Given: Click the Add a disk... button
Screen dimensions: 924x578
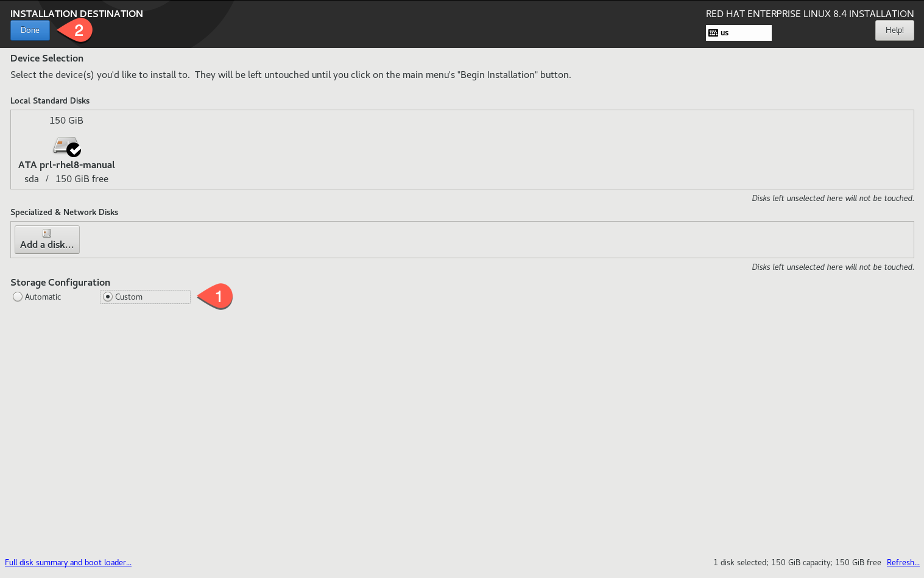Looking at the screenshot, I should pos(47,239).
